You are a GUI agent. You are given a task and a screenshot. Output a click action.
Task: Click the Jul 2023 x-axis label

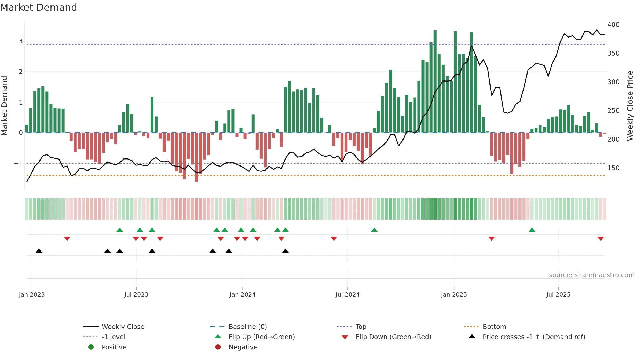point(136,294)
